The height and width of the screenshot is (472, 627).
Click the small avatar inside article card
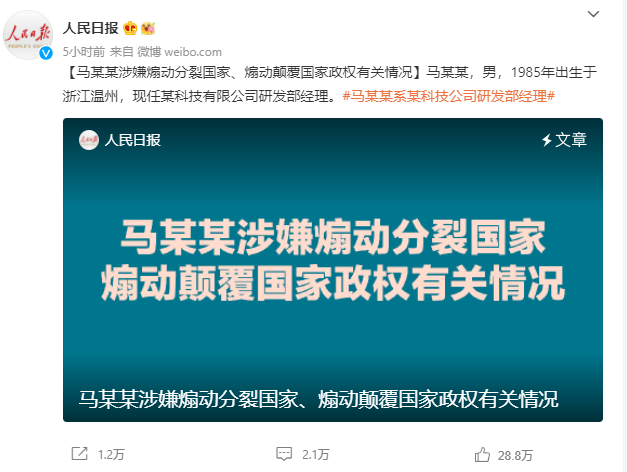(x=89, y=140)
